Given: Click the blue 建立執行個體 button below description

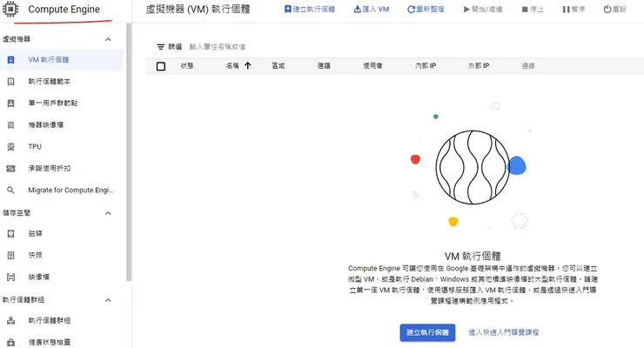Looking at the screenshot, I should 427,332.
